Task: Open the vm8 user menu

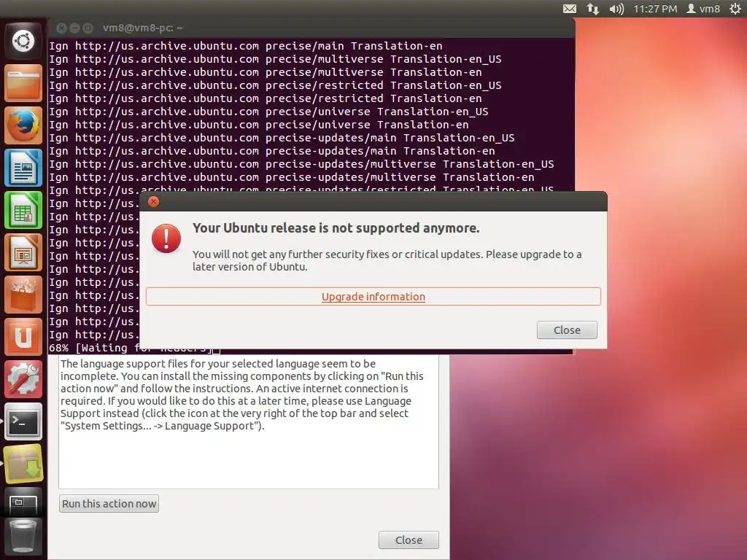Action: pyautogui.click(x=703, y=9)
